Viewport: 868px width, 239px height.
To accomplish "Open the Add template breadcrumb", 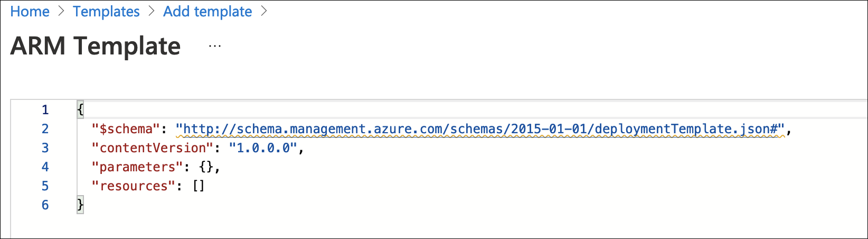I will tap(207, 12).
